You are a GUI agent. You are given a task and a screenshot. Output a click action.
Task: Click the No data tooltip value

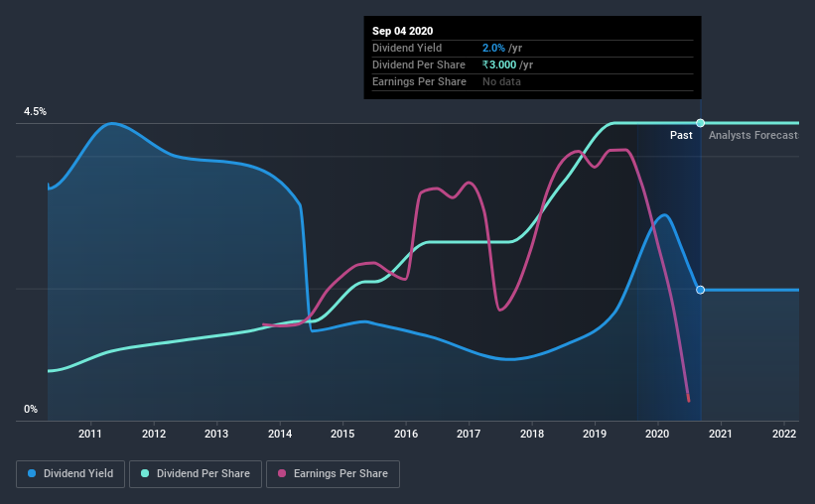[501, 81]
